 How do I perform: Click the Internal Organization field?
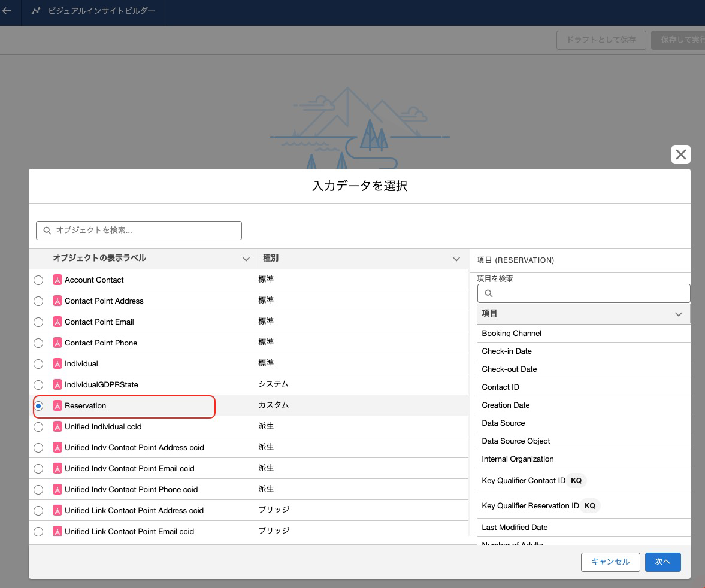coord(583,459)
